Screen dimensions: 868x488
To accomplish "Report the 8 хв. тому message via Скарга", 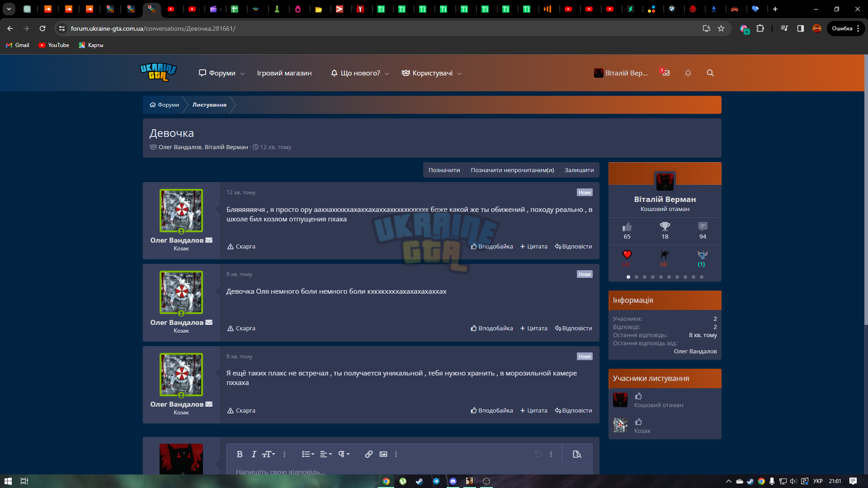I will tap(241, 411).
